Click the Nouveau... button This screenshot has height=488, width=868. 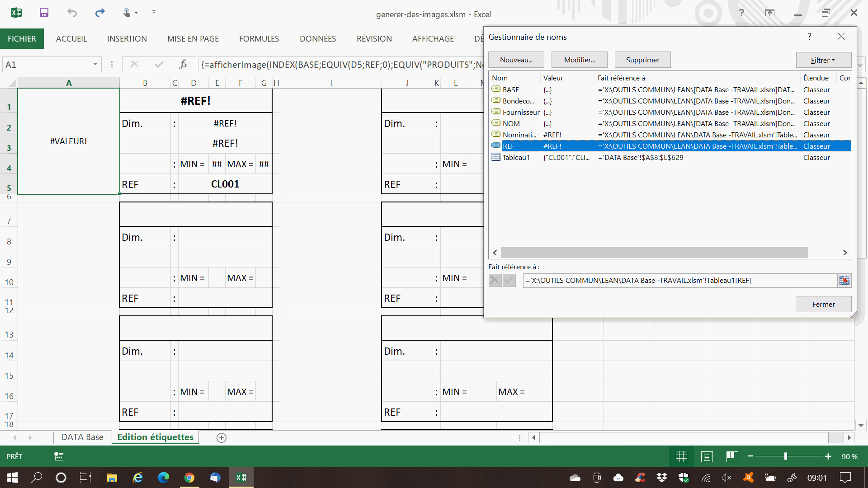[516, 60]
